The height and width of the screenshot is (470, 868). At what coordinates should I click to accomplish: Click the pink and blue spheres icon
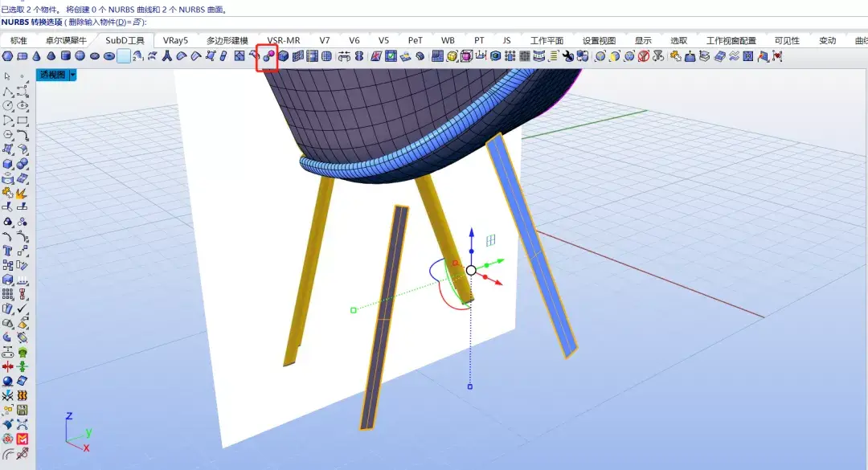268,56
